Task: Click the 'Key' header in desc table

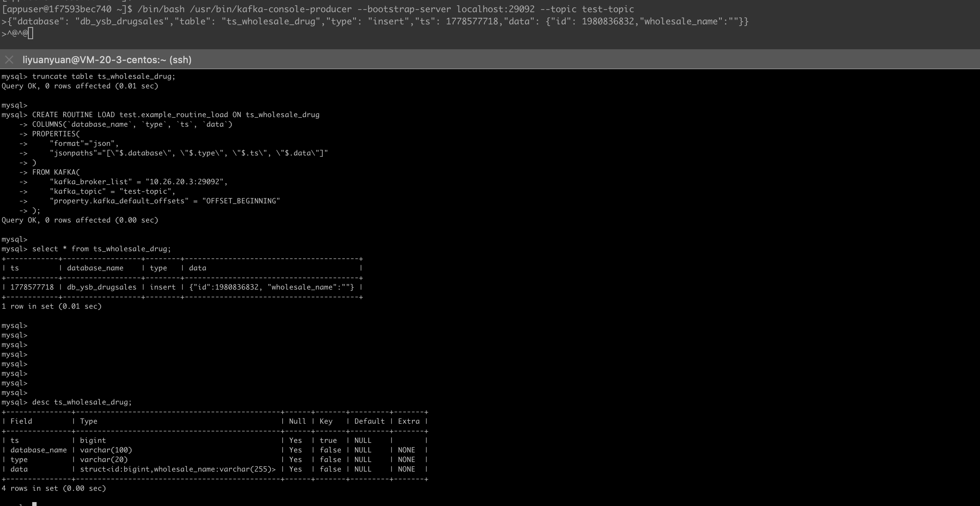Action: click(326, 421)
